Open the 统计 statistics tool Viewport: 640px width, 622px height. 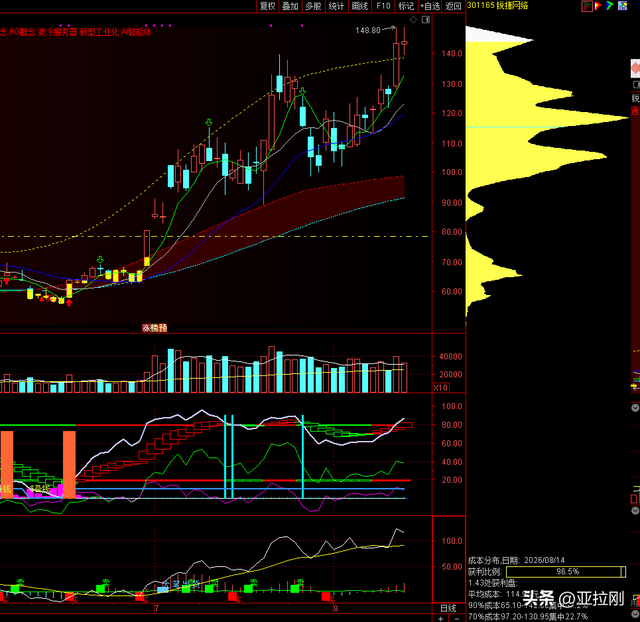(336, 6)
